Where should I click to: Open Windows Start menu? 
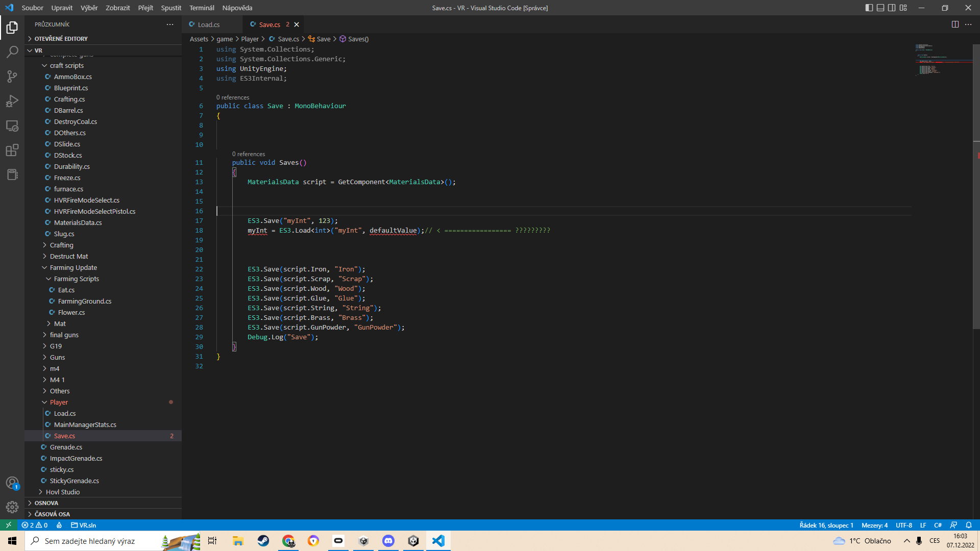tap(12, 541)
